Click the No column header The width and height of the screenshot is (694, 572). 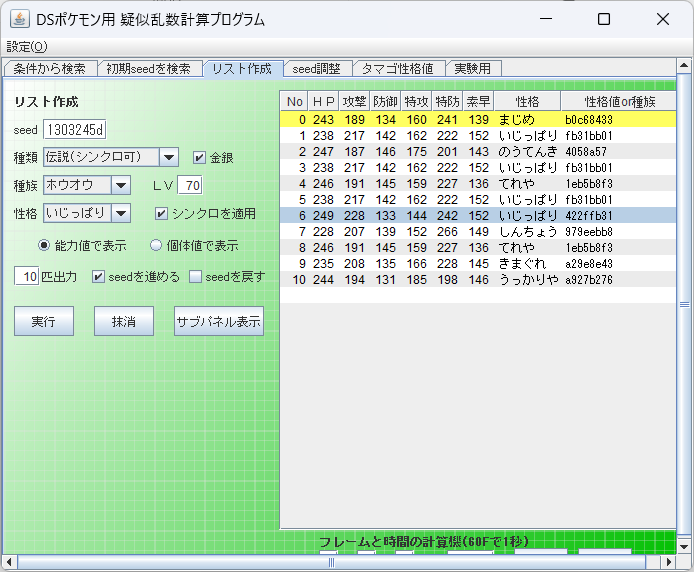pyautogui.click(x=294, y=101)
